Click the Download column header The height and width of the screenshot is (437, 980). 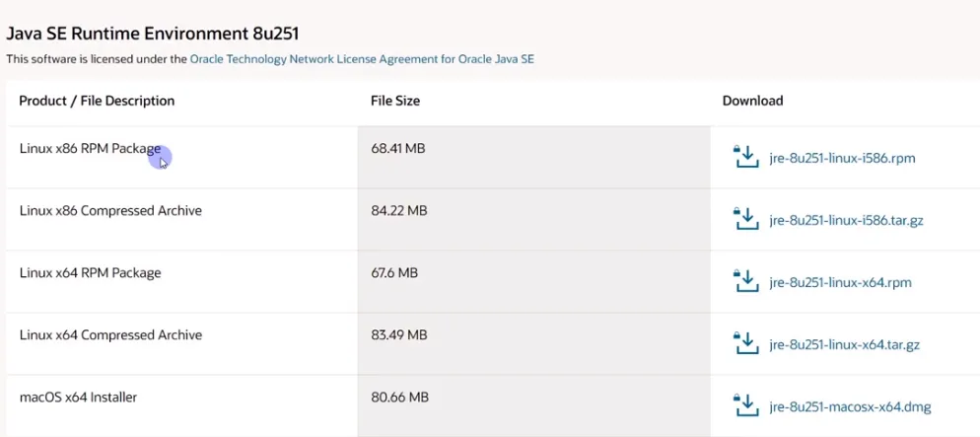pos(752,101)
